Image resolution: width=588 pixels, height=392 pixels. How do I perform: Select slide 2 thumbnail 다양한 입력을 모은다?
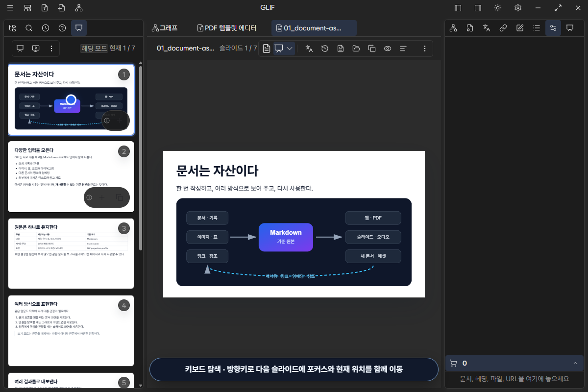point(71,177)
